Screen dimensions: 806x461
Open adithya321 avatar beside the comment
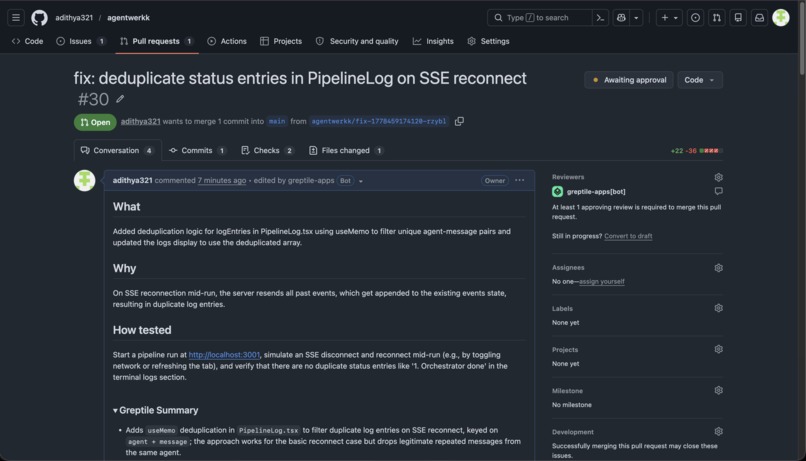84,180
